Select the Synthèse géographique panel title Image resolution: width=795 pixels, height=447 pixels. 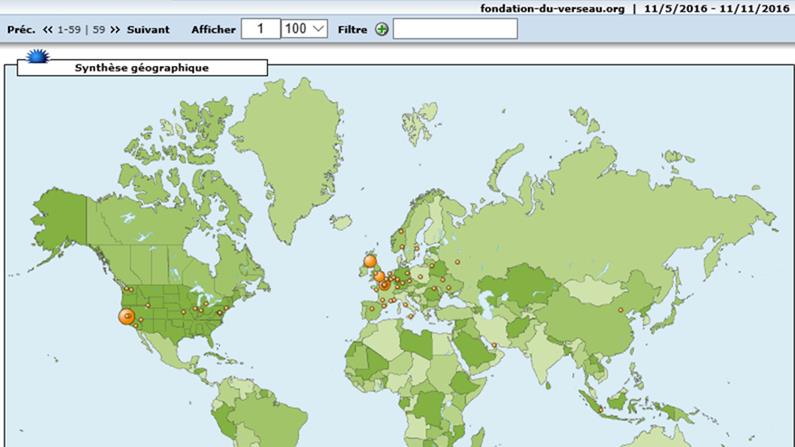[142, 68]
